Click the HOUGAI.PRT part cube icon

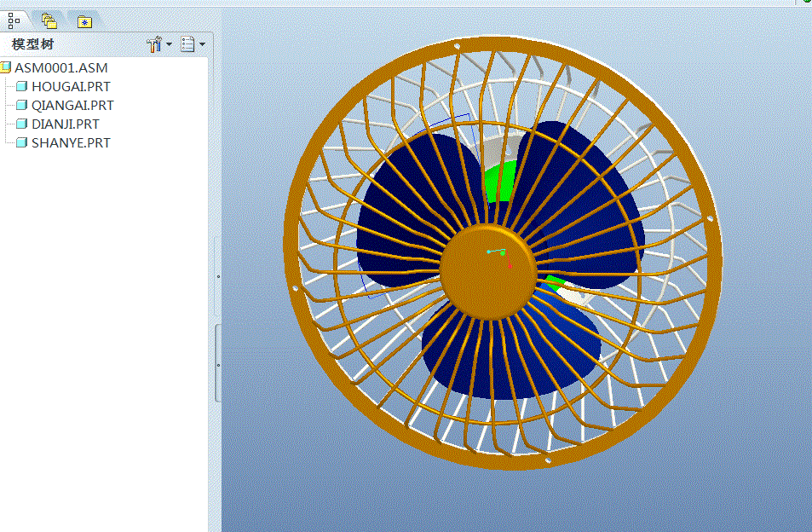tap(21, 86)
